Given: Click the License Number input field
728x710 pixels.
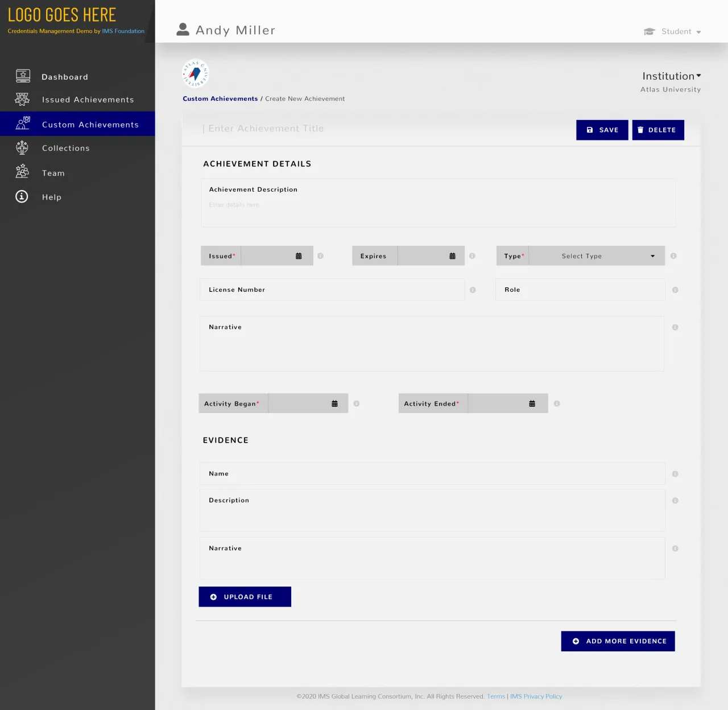Looking at the screenshot, I should (x=332, y=290).
